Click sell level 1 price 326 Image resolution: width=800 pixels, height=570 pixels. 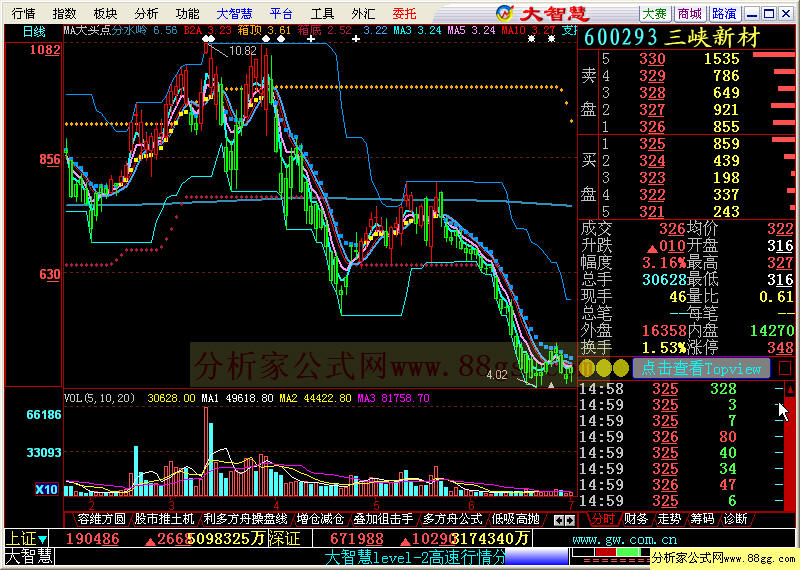652,127
